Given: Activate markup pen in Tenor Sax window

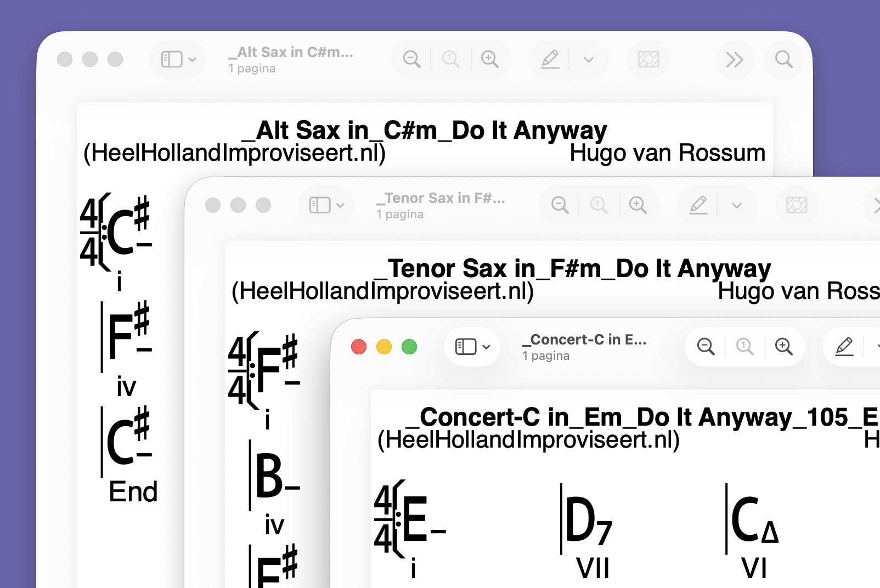Looking at the screenshot, I should (x=698, y=205).
